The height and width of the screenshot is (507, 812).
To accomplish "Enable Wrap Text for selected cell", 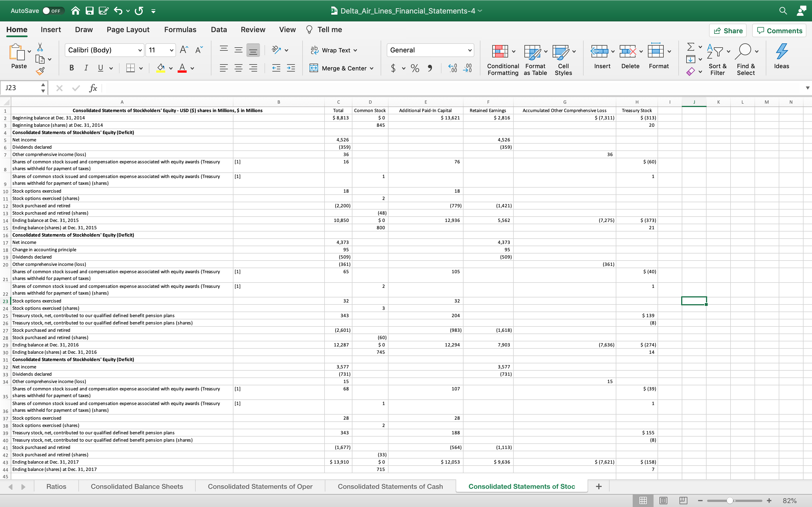I will [334, 50].
